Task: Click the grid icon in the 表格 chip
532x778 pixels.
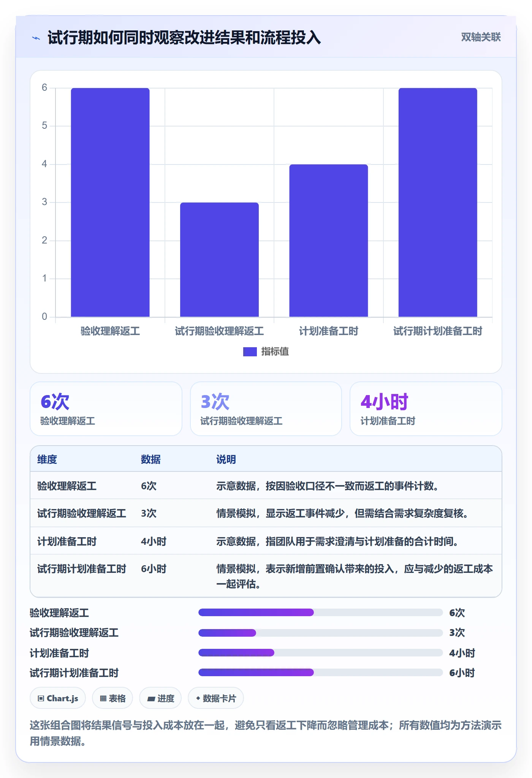Action: coord(103,698)
